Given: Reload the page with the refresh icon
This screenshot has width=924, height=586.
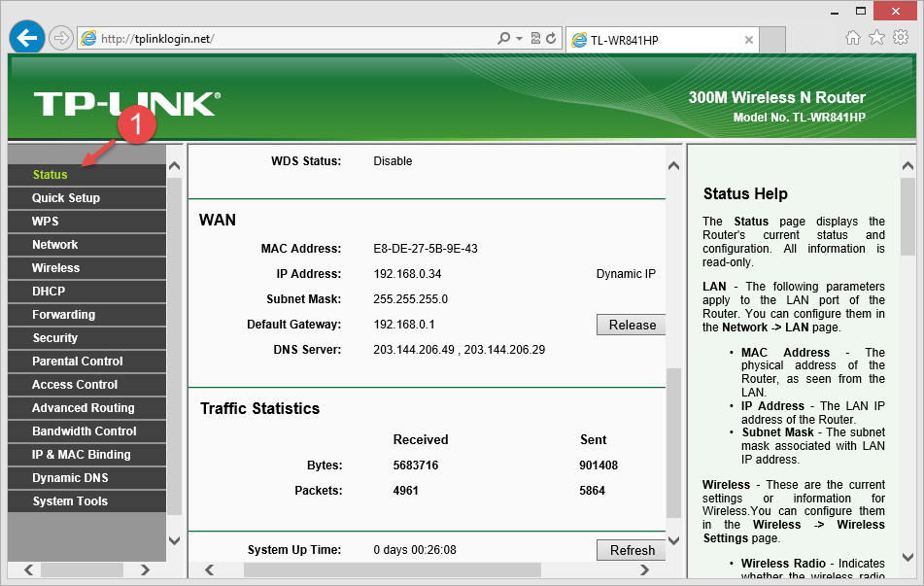Looking at the screenshot, I should pos(551,38).
